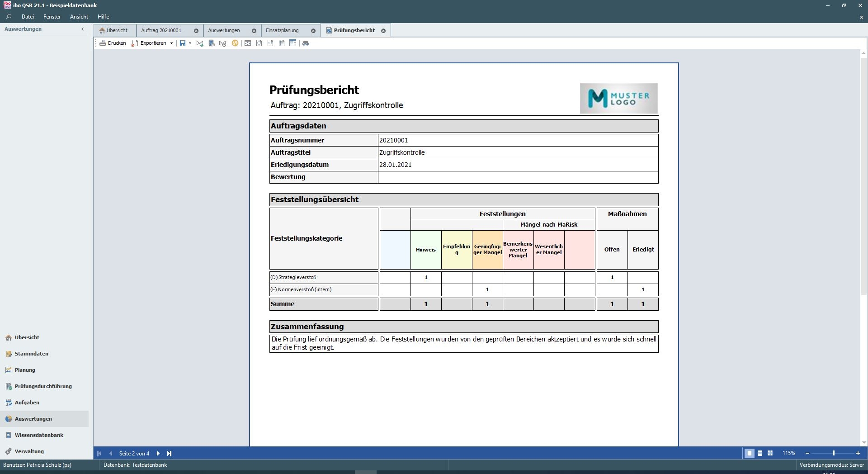Image resolution: width=868 pixels, height=474 pixels.
Task: Open the Datei menu
Action: point(28,17)
